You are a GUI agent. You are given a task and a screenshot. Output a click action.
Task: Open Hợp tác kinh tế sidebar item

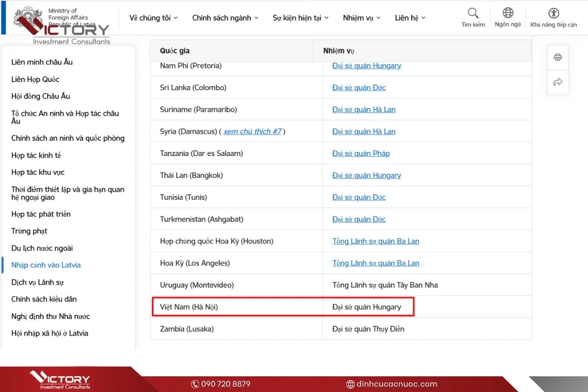point(36,155)
